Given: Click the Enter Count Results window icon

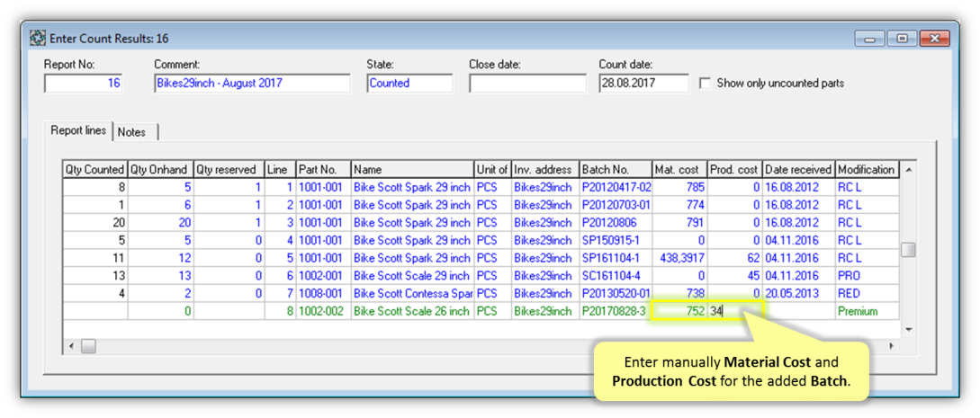Looking at the screenshot, I should click(37, 39).
